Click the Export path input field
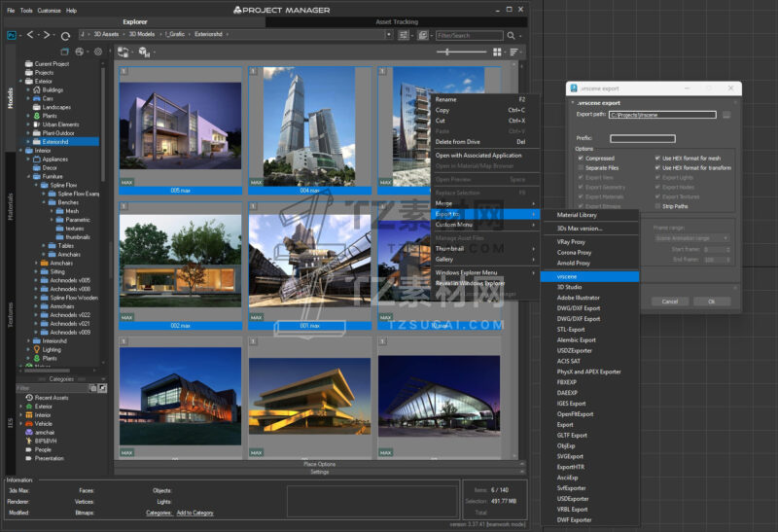This screenshot has height=532, width=778. click(661, 115)
